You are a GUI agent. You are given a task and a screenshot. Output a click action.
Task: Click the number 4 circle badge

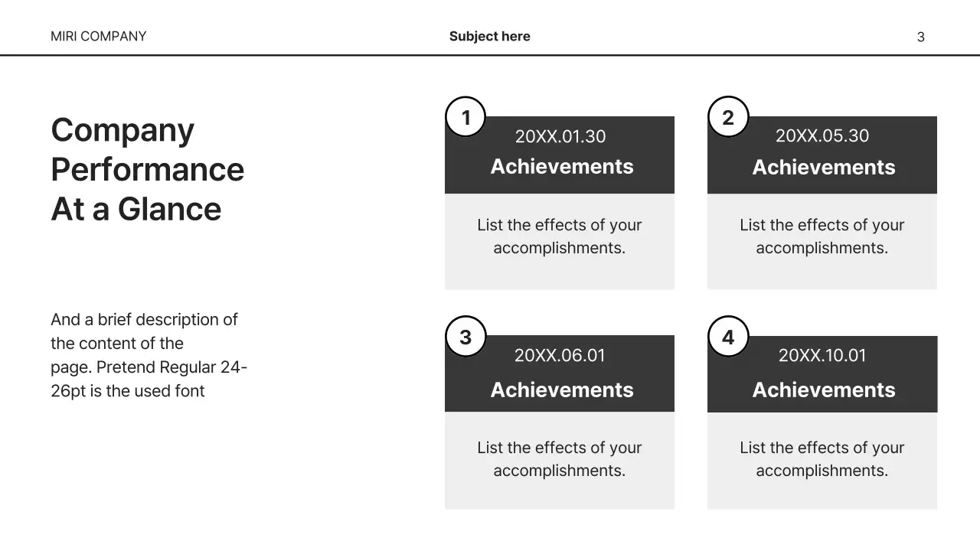click(x=727, y=337)
